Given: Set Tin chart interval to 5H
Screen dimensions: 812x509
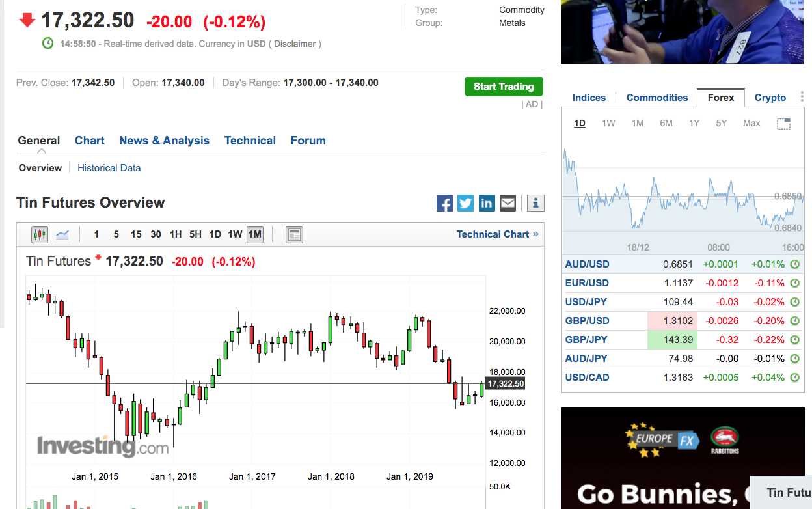Looking at the screenshot, I should pos(195,234).
